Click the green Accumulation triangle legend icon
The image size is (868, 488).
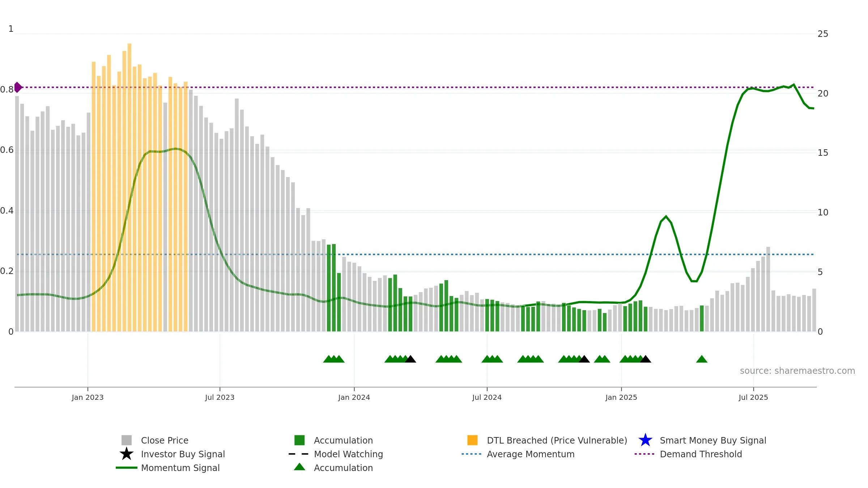[x=299, y=467]
